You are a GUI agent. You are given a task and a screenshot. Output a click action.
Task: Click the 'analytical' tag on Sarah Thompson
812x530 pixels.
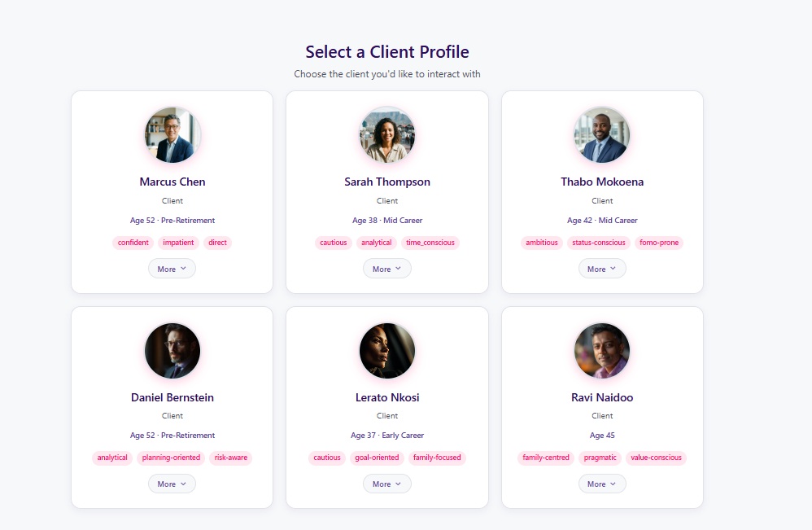tap(376, 243)
